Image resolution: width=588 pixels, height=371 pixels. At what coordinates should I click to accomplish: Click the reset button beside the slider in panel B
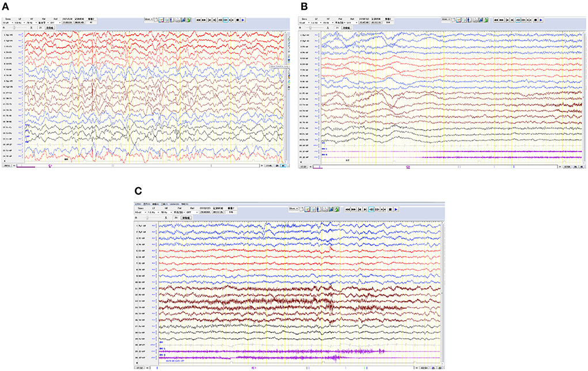(346, 28)
